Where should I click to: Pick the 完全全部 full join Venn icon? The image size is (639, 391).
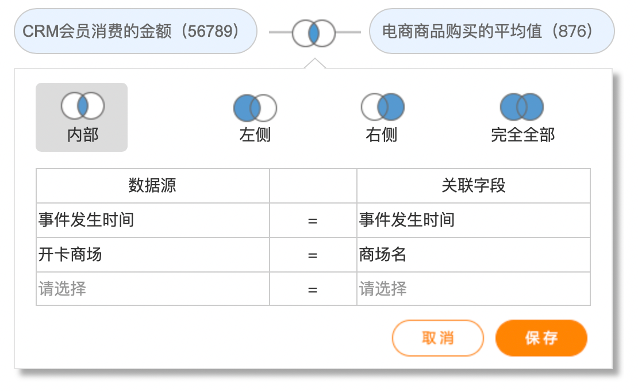coord(522,107)
